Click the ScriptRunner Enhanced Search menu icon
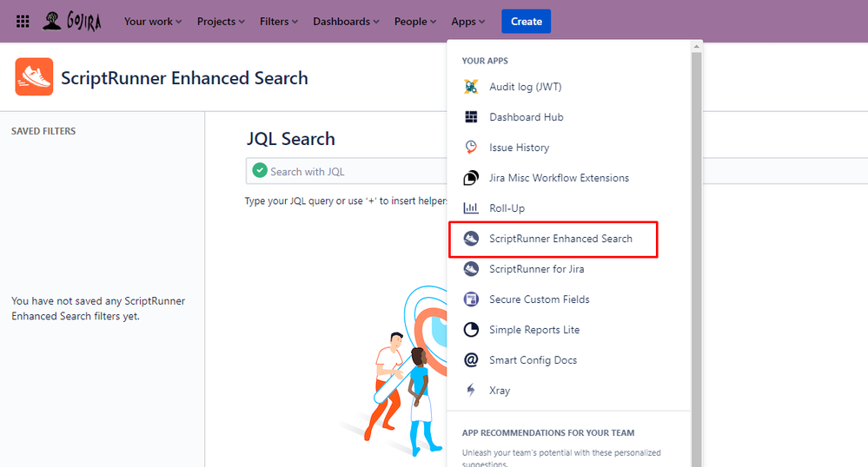Screen dimensions: 868x467 coord(471,239)
